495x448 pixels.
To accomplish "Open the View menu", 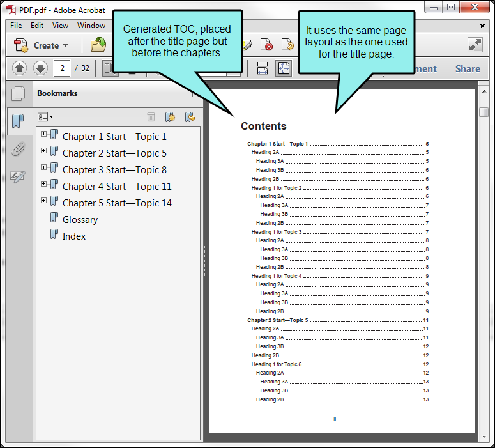I will pyautogui.click(x=60, y=26).
